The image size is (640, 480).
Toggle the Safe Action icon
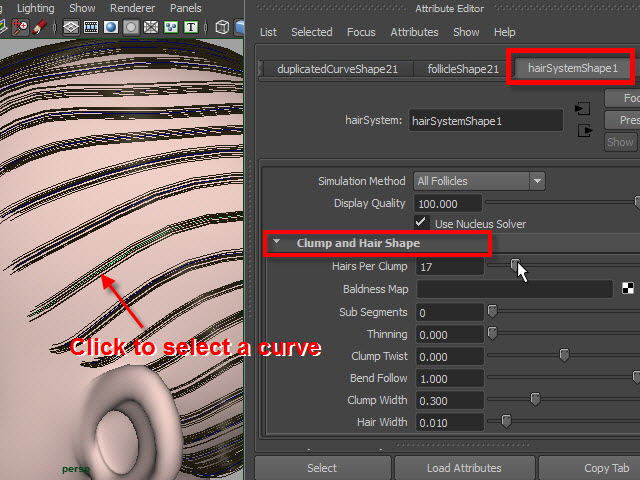click(x=171, y=27)
